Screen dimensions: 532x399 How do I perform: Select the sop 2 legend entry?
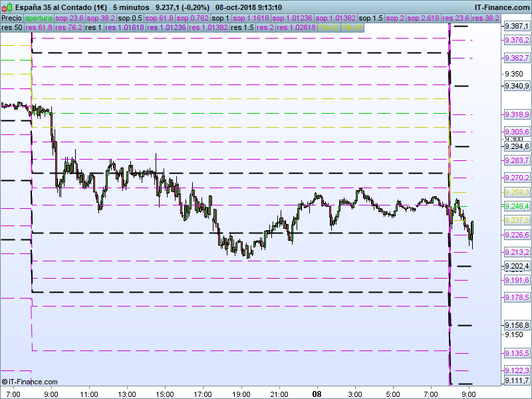coord(395,19)
